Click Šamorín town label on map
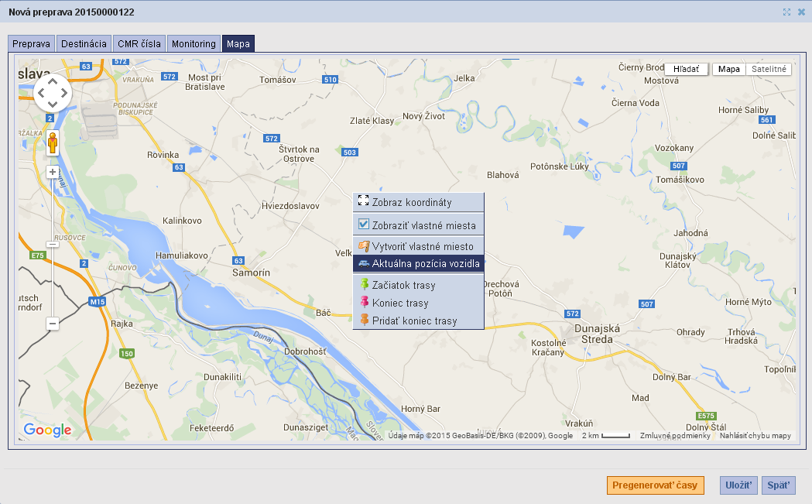The width and height of the screenshot is (812, 504). [251, 273]
